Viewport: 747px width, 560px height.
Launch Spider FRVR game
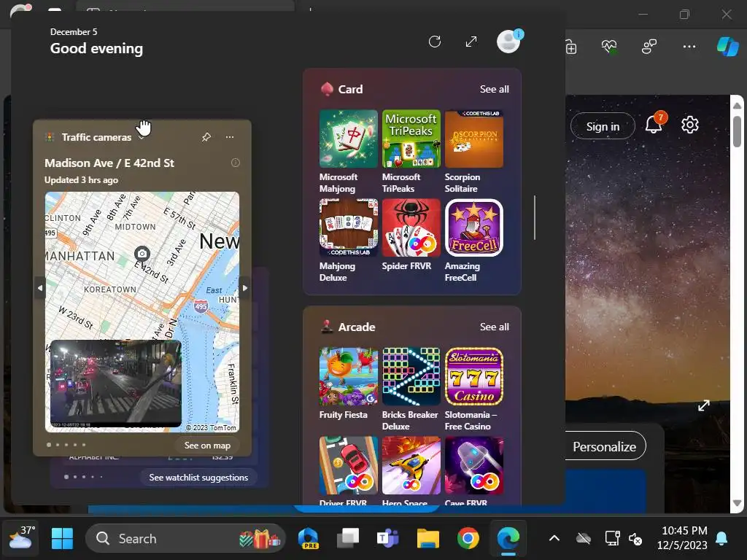[x=411, y=227]
